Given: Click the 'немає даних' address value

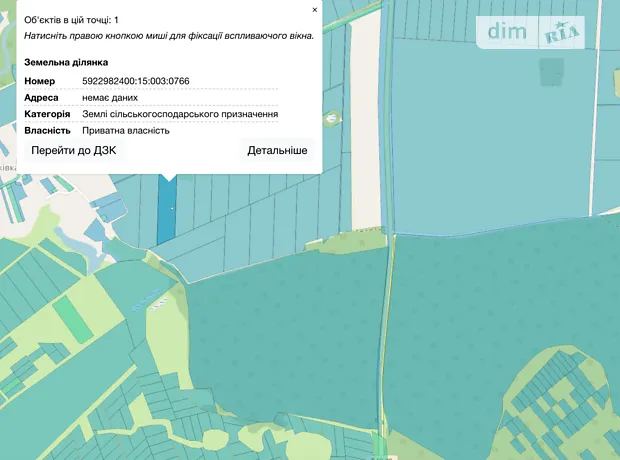Looking at the screenshot, I should [110, 97].
